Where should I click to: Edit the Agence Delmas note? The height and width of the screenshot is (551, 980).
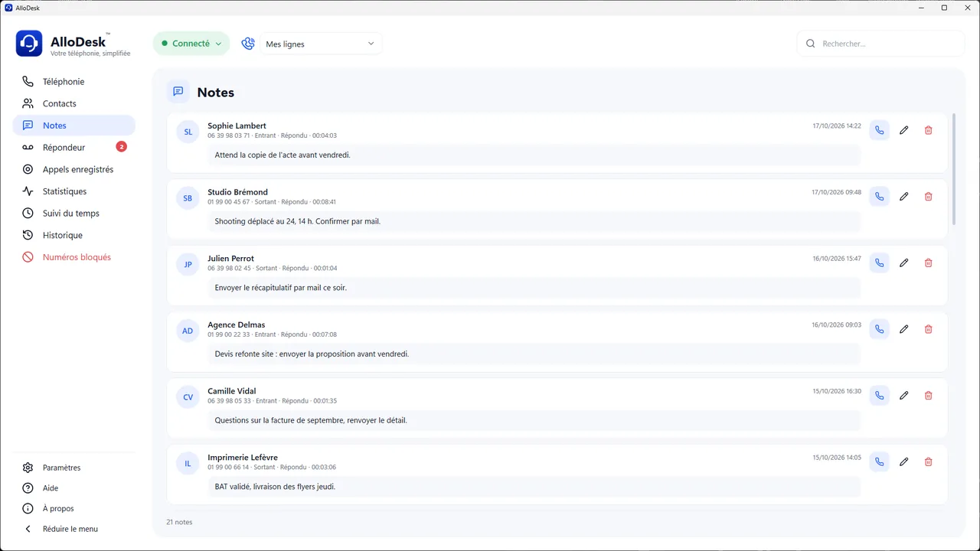(x=904, y=329)
